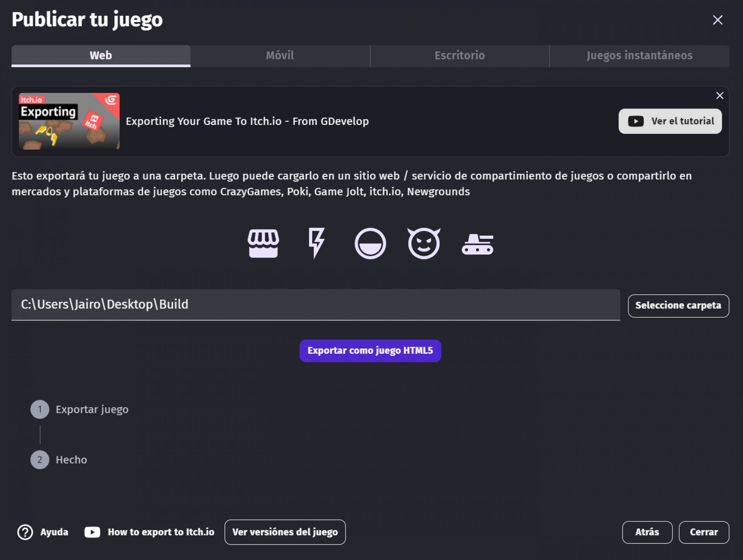Click the export folder path field
This screenshot has width=743, height=560.
316,305
